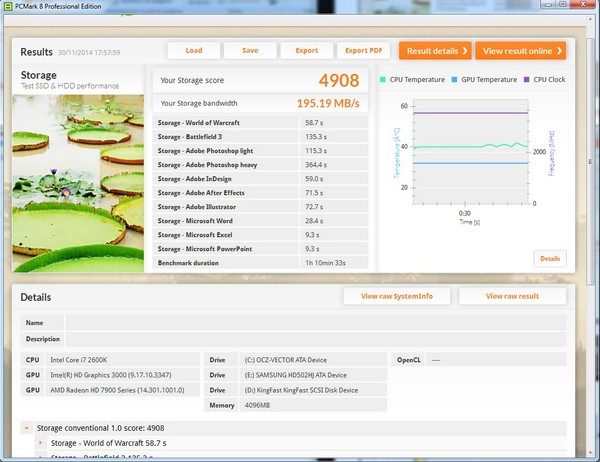Click the Intel Core i7 2600K entry

(x=79, y=360)
